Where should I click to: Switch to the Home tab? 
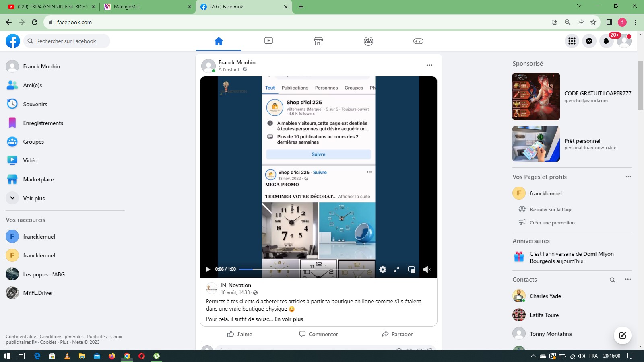pyautogui.click(x=219, y=41)
